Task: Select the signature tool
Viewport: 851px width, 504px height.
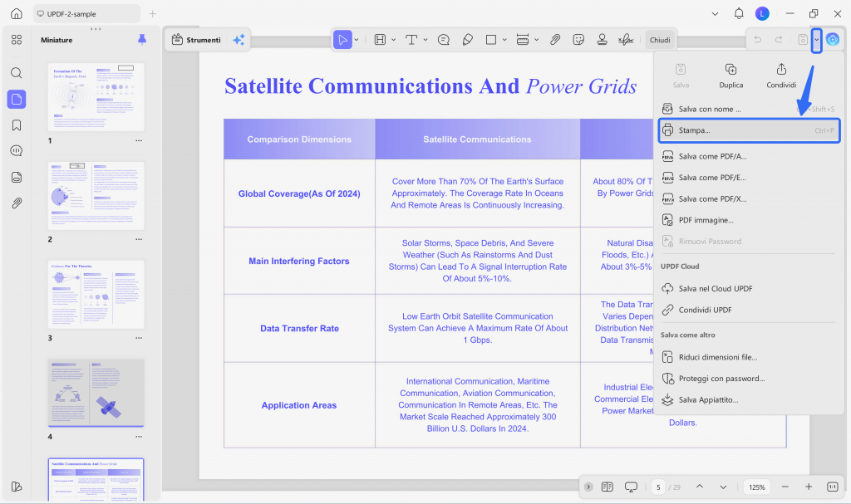Action: (626, 40)
